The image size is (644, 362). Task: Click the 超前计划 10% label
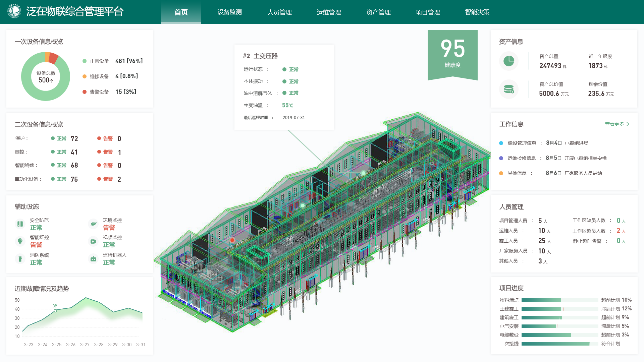pyautogui.click(x=616, y=300)
